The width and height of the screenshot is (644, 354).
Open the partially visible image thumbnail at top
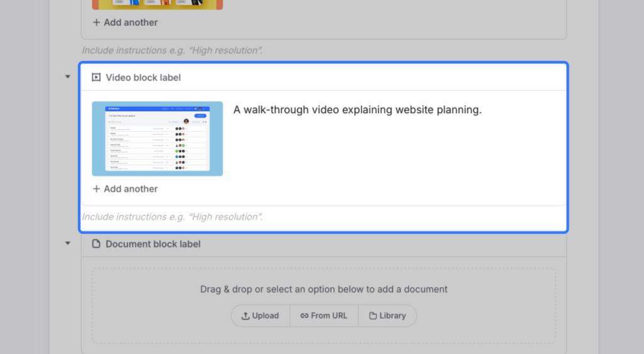click(x=157, y=4)
